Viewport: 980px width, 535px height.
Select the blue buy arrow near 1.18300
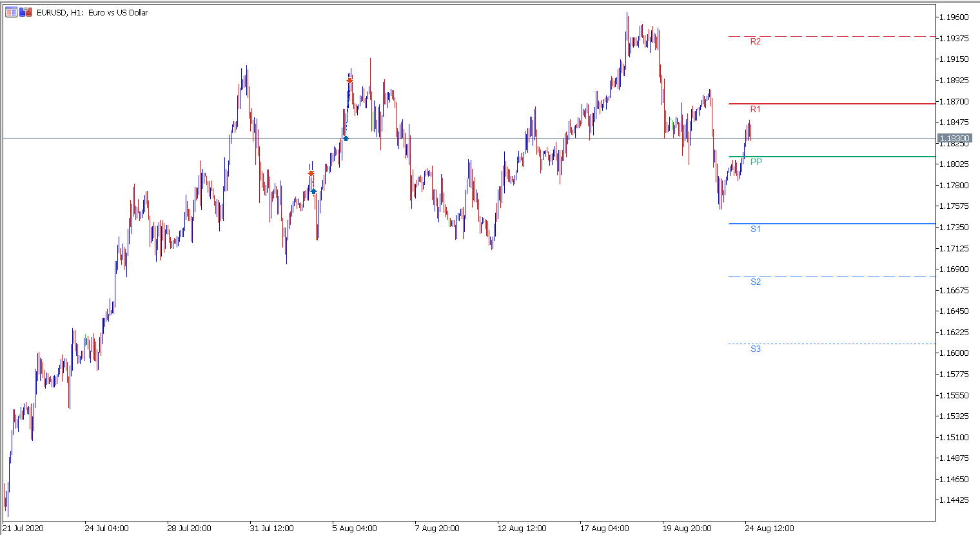click(346, 138)
